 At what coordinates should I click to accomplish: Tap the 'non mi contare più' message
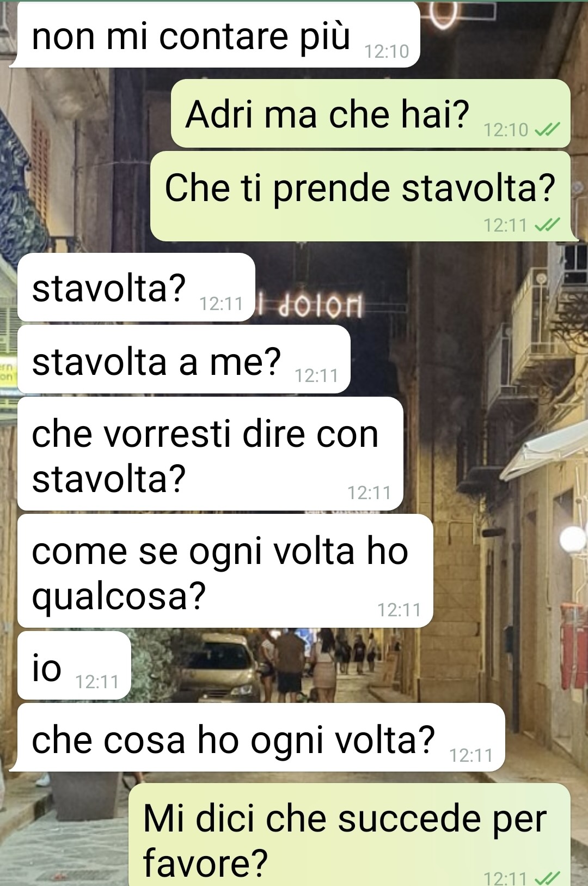[x=218, y=35]
